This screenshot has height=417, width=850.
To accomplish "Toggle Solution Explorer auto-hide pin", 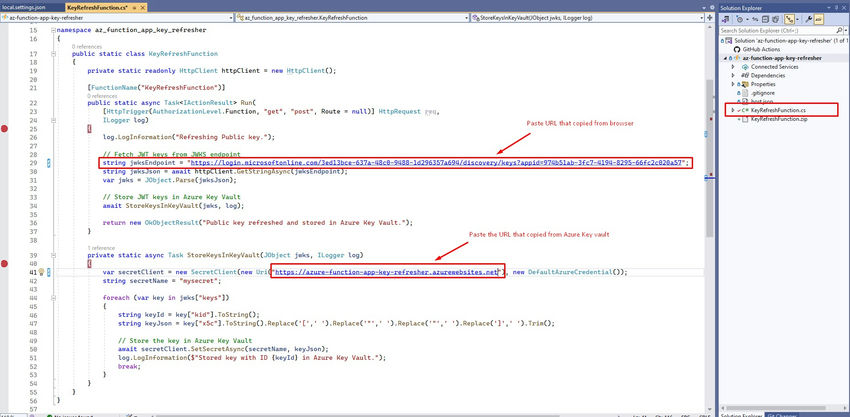I will point(836,8).
